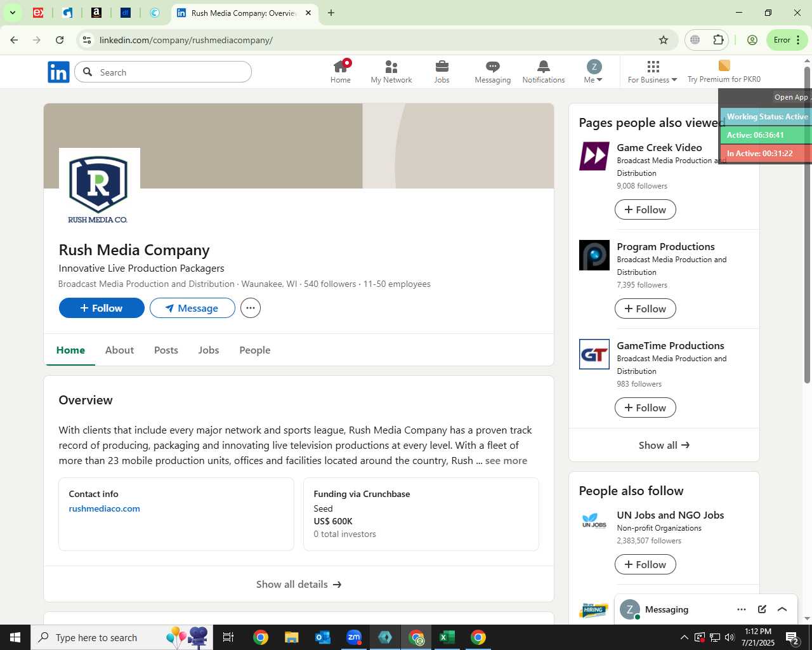The width and height of the screenshot is (812, 650).
Task: Open a new browser tab
Action: tap(331, 13)
